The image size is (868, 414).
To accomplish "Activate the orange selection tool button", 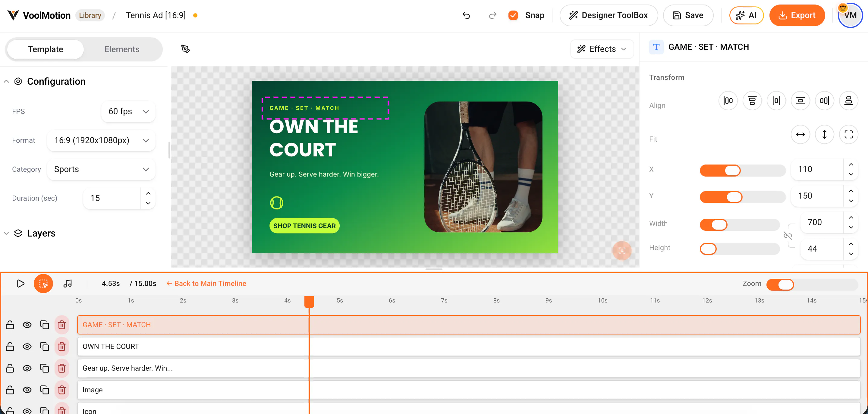I will (x=43, y=283).
